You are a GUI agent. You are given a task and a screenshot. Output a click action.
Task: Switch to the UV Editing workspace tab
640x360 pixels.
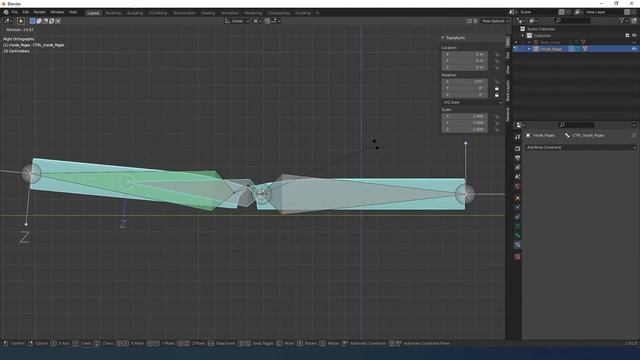click(x=158, y=13)
